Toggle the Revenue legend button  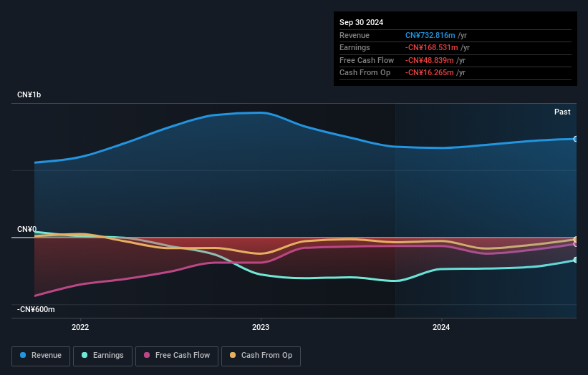41,356
